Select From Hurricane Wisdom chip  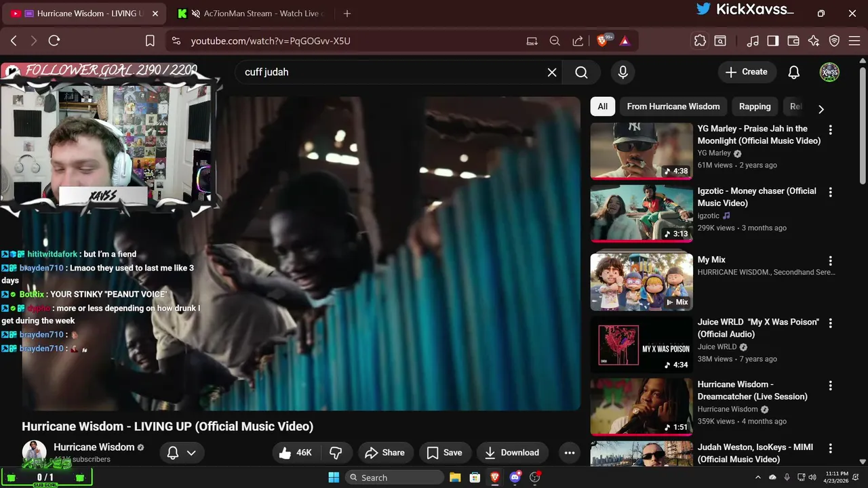point(673,106)
